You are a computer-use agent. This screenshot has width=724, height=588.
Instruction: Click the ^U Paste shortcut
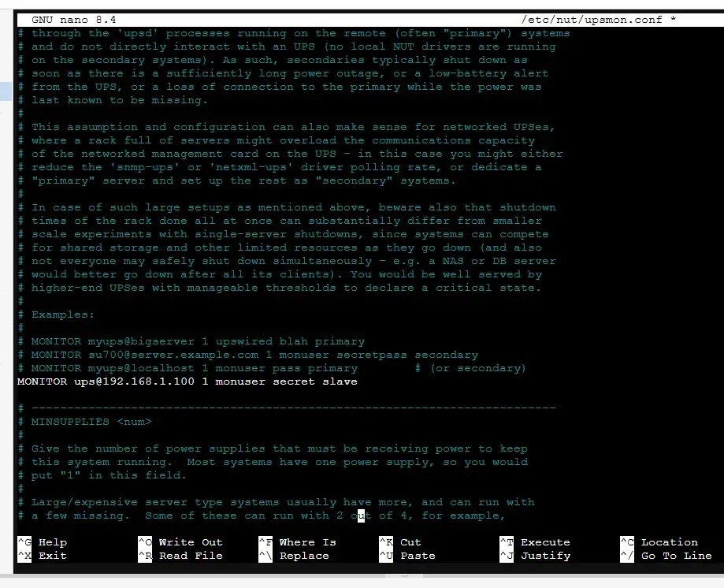click(407, 556)
